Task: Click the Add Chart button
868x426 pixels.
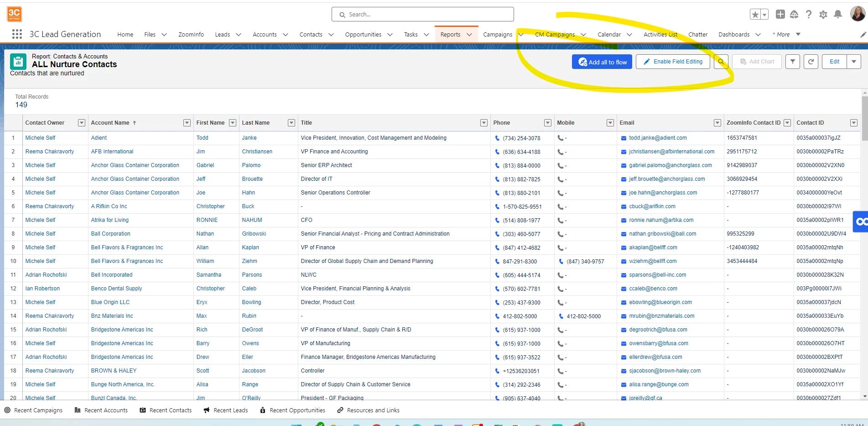Action: coord(757,62)
